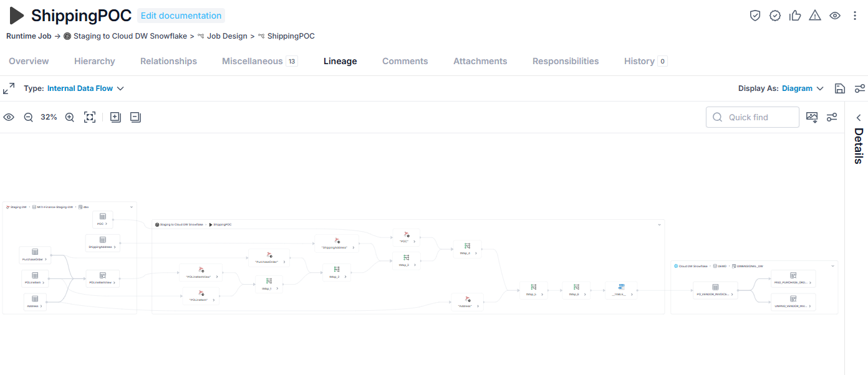Select the tMap_1 transformation node
This screenshot has width=868, height=375.
click(x=269, y=284)
